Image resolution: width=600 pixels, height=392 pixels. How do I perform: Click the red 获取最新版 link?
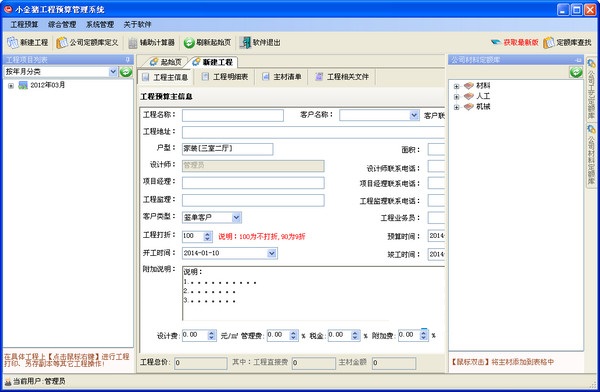click(521, 42)
